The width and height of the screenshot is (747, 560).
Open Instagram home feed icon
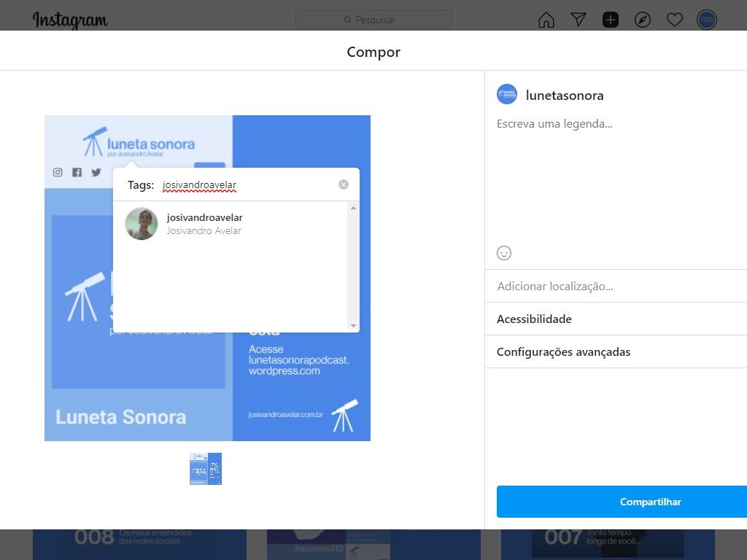click(x=546, y=20)
